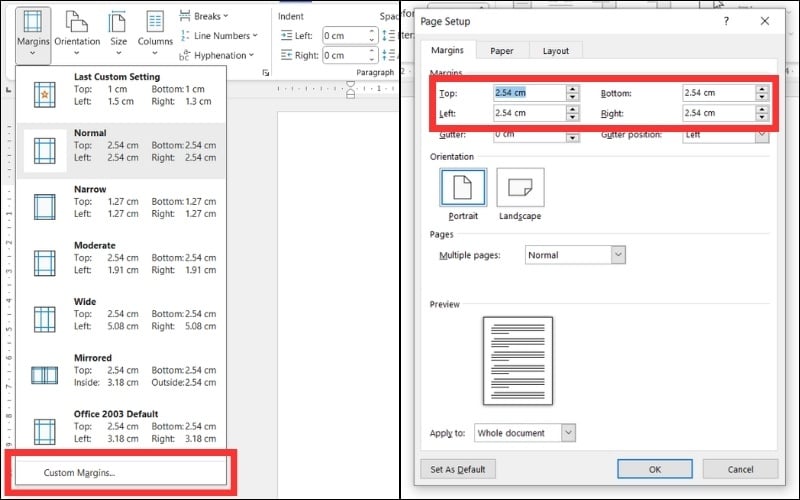Switch to the Margins tab in Page Setup
This screenshot has width=800, height=500.
(x=447, y=50)
